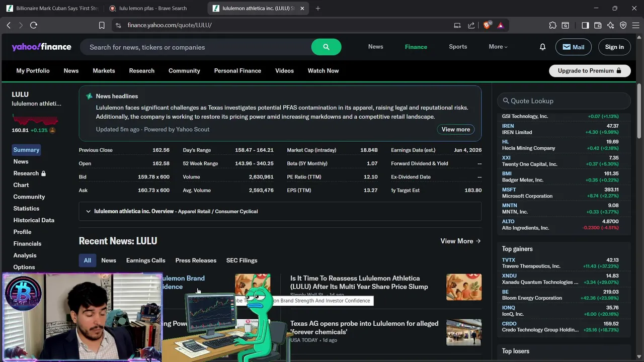This screenshot has height=362, width=644.
Task: Open 'Is It Time To Reassess Lululemon' article
Action: pyautogui.click(x=359, y=283)
